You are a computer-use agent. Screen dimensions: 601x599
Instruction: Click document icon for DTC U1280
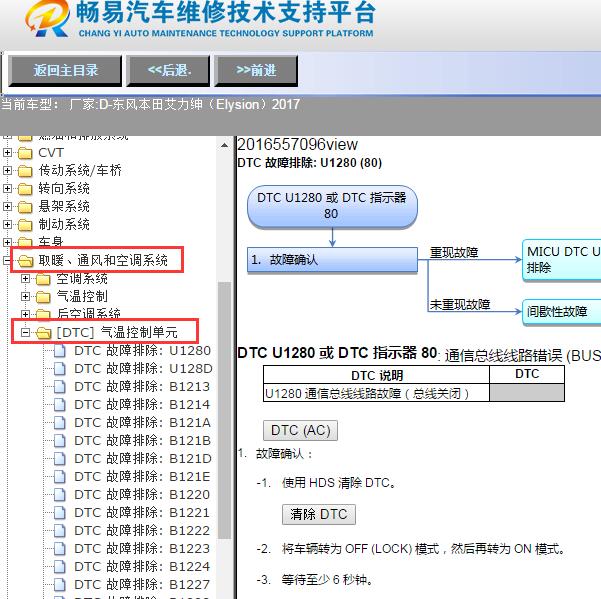60,351
